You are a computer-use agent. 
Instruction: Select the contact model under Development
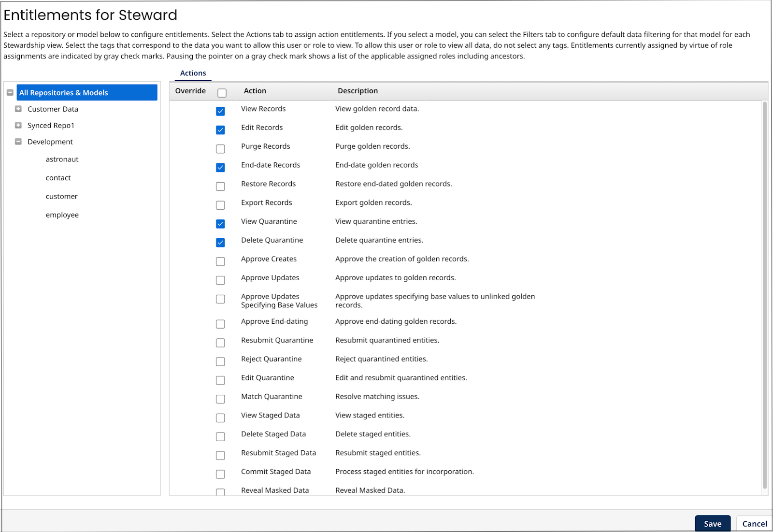point(58,177)
